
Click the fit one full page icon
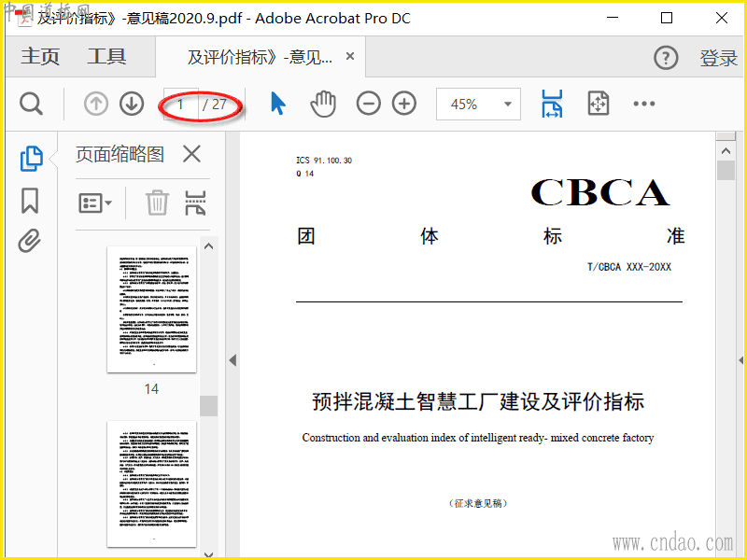pyautogui.click(x=599, y=104)
